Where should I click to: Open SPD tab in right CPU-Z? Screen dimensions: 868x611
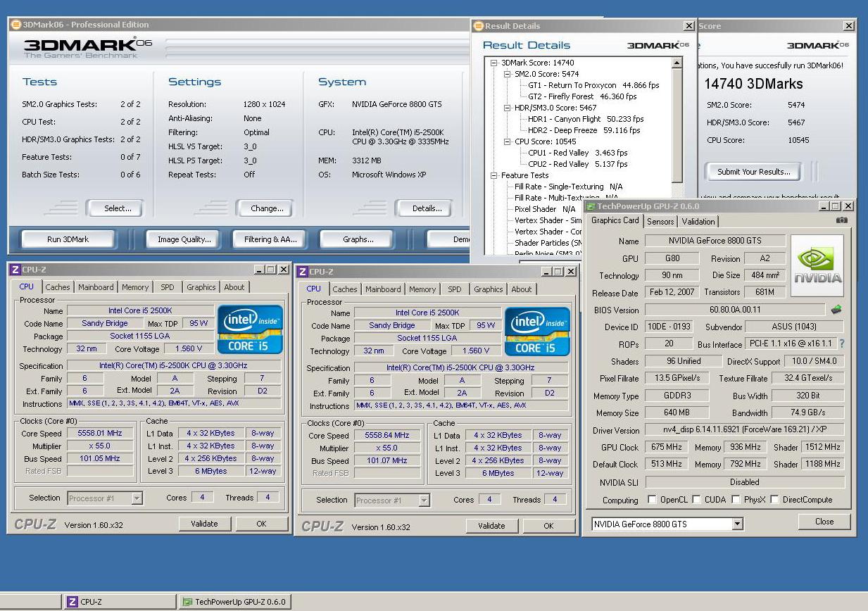455,289
